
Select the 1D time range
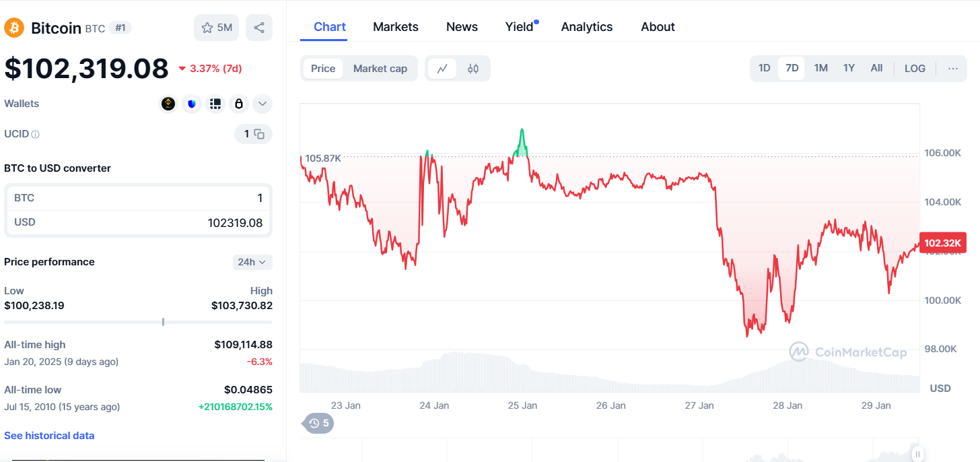point(765,68)
